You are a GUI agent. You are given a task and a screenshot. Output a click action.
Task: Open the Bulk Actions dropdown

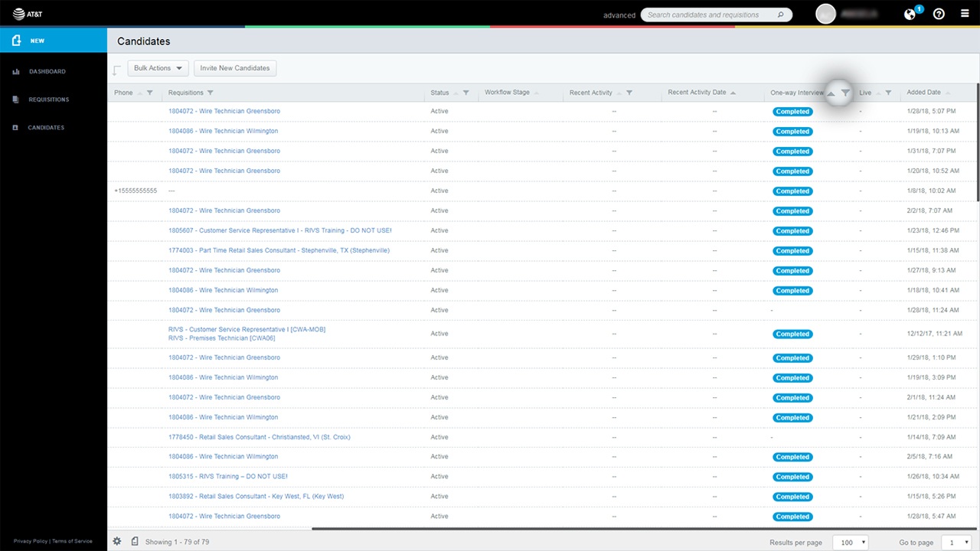[x=158, y=68]
